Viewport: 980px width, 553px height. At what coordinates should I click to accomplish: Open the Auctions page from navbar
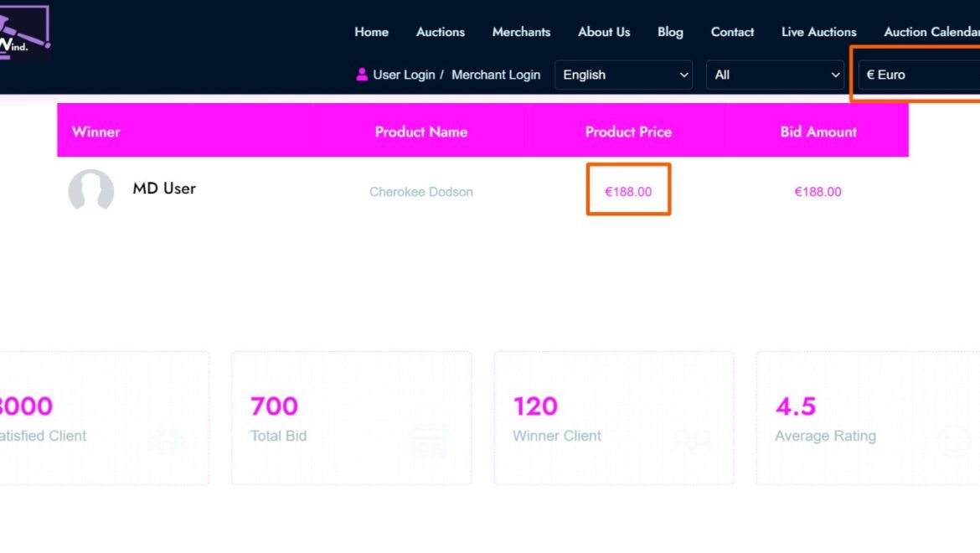(441, 32)
